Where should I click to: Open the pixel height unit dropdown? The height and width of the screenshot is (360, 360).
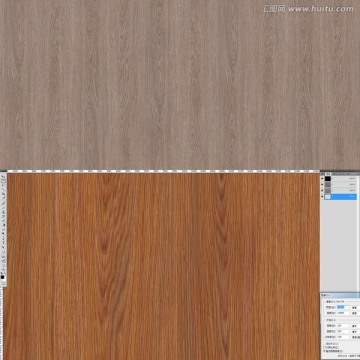356,313
